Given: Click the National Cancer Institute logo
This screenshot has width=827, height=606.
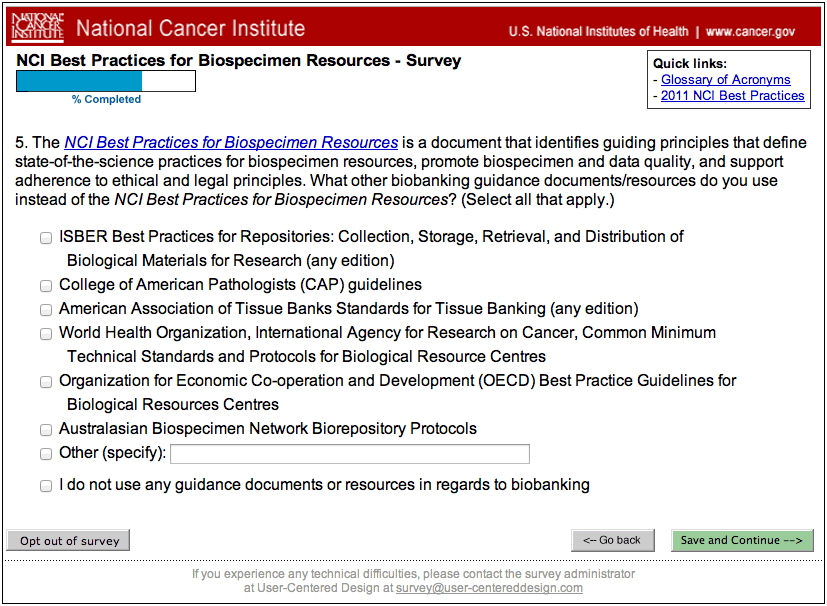Looking at the screenshot, I should point(38,28).
